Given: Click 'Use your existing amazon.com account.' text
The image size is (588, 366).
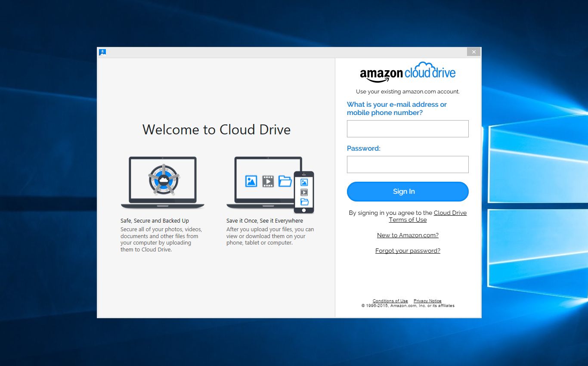Looking at the screenshot, I should tap(408, 92).
